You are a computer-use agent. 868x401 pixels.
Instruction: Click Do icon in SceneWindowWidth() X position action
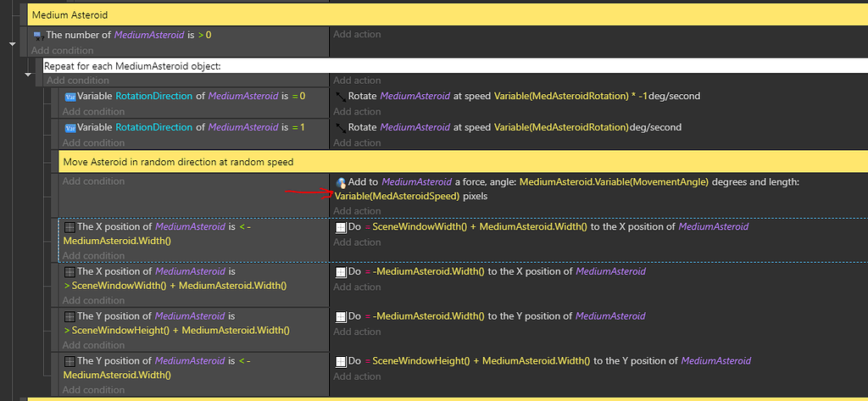pyautogui.click(x=341, y=227)
